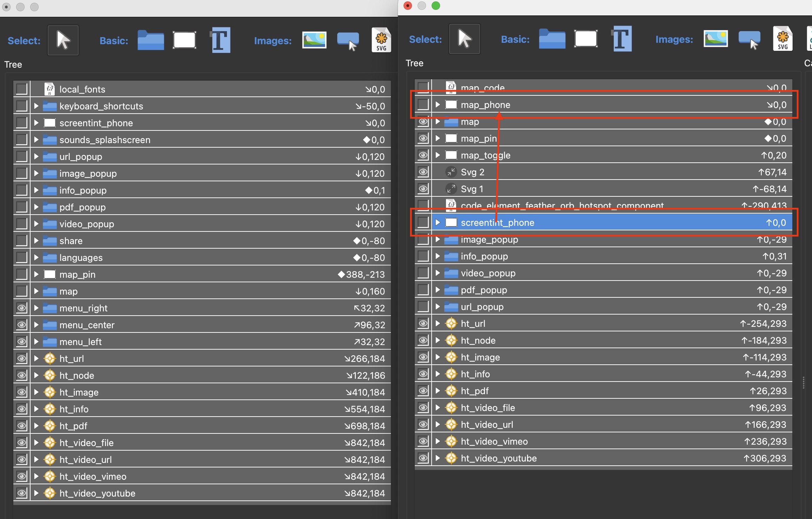812x519 pixels.
Task: Select the pointer tool in the left window
Action: [x=63, y=40]
